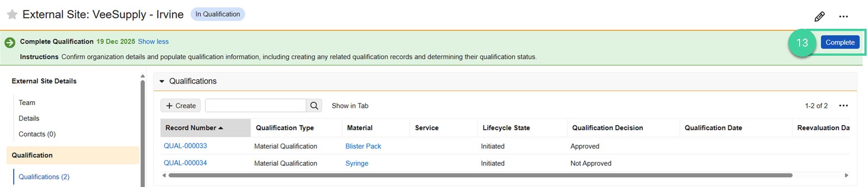The image size is (868, 187).
Task: Open the Team section in sidebar
Action: click(x=27, y=103)
